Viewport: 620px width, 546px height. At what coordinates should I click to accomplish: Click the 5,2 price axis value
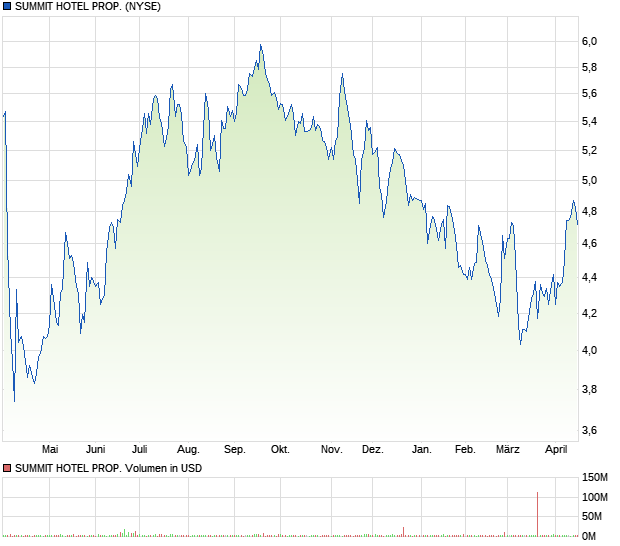(x=589, y=151)
